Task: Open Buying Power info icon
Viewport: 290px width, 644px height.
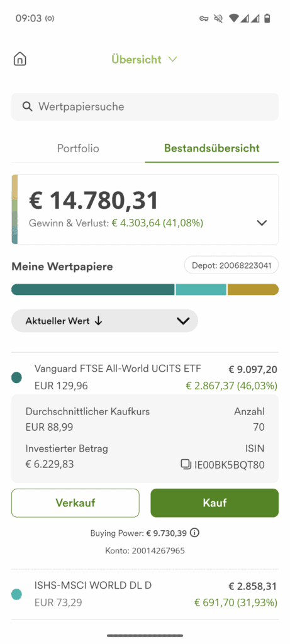Action: [x=196, y=533]
